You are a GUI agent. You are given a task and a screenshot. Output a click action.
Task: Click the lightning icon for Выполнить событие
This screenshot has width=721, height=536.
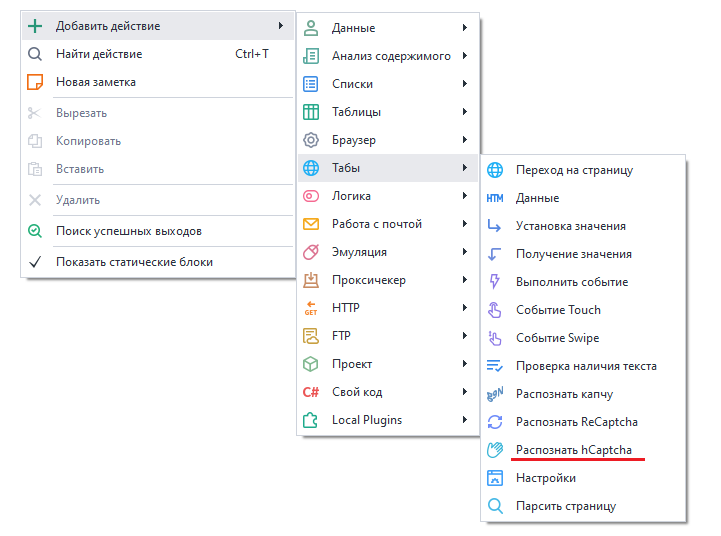coord(495,282)
